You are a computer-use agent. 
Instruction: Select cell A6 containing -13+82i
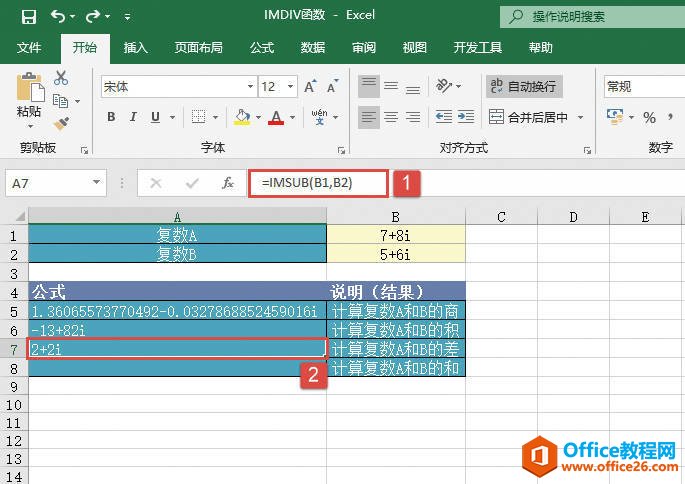(x=177, y=330)
